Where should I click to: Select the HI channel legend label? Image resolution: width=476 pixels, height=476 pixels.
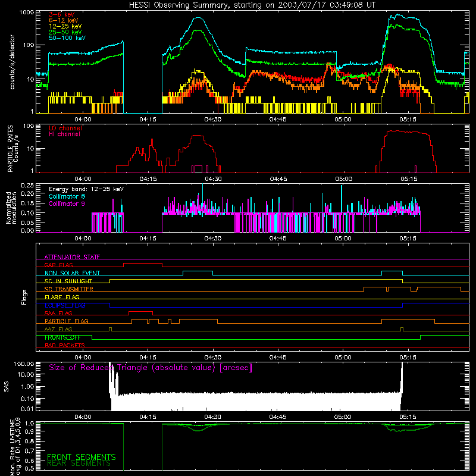click(64, 134)
